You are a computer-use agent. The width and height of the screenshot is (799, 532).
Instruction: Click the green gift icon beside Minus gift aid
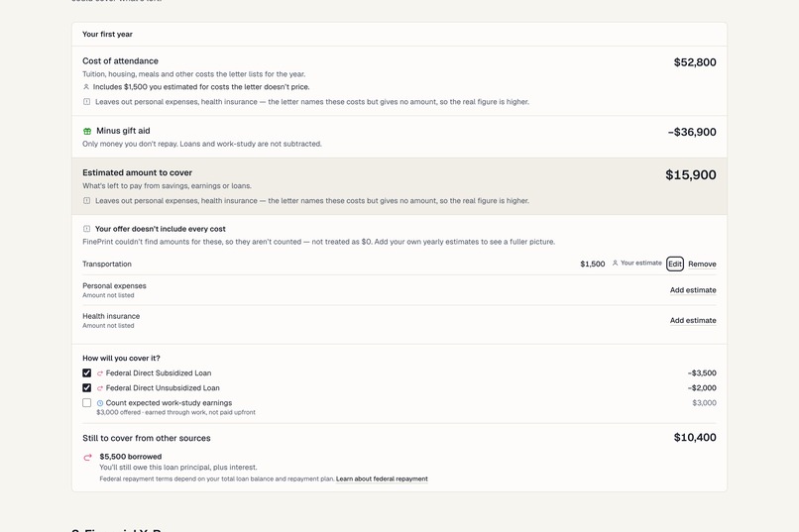(87, 132)
